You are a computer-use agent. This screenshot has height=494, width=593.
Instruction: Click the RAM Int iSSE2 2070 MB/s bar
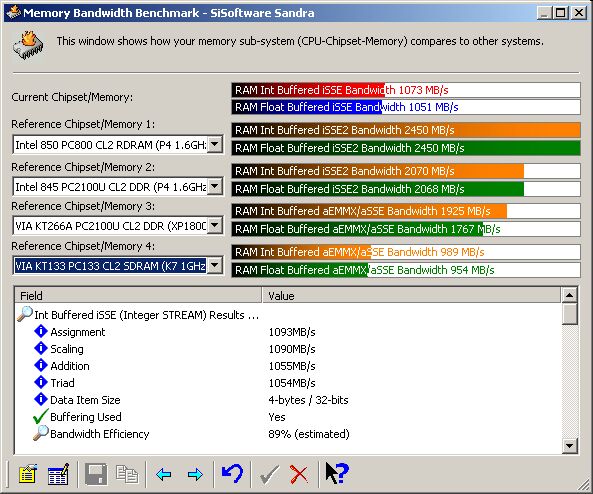(406, 171)
